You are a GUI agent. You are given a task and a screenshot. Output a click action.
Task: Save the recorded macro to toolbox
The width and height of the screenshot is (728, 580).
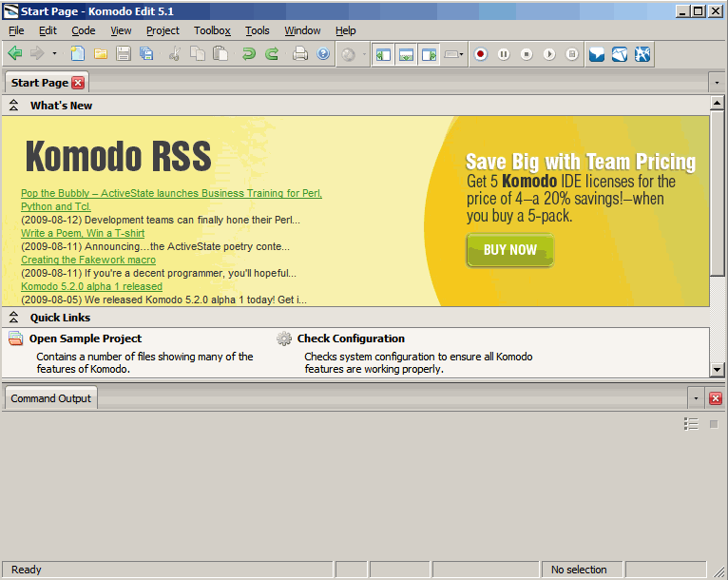[572, 54]
